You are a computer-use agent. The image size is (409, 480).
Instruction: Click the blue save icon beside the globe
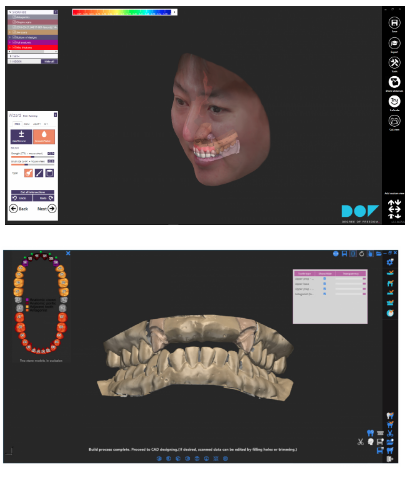[344, 254]
